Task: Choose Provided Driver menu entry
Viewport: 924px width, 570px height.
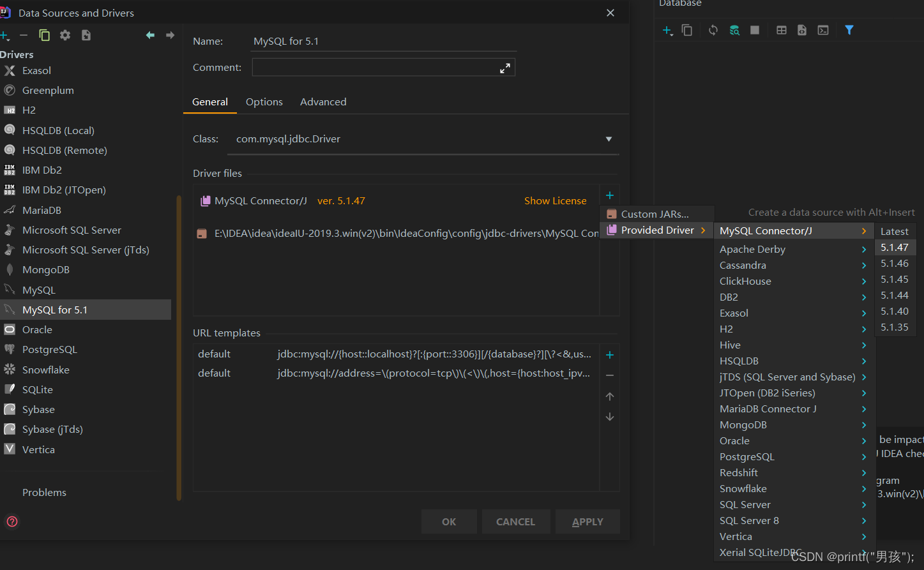Action: coord(657,230)
